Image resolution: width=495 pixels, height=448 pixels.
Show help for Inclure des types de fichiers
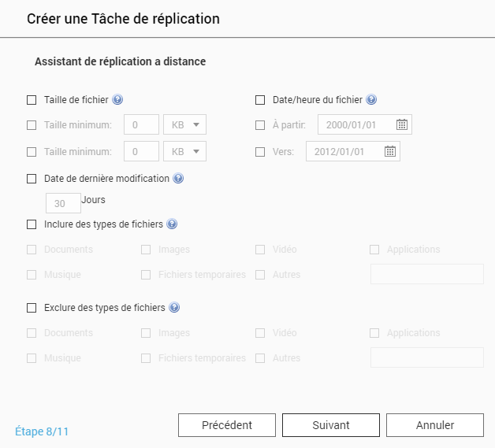pyautogui.click(x=172, y=224)
